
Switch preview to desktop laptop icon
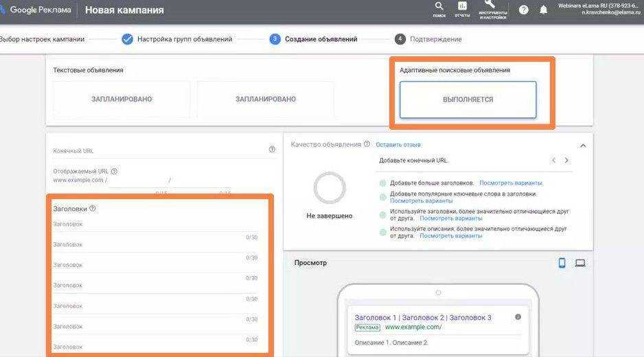580,263
